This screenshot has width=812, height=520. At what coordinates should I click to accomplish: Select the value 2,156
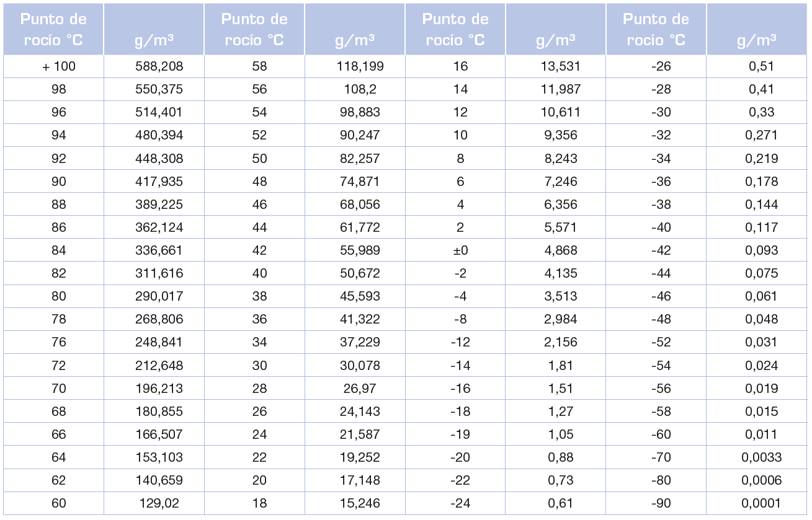point(560,342)
